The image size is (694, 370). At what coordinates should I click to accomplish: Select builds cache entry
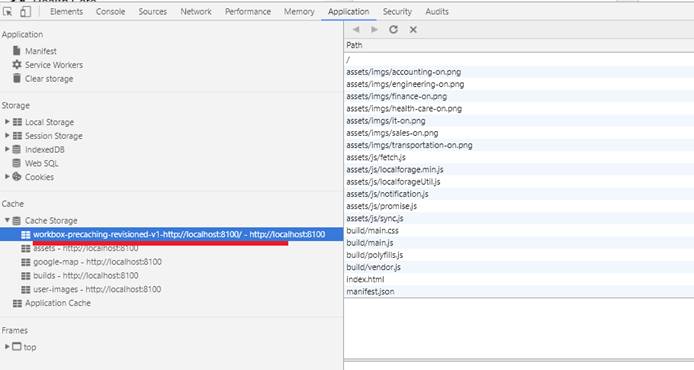pos(86,276)
